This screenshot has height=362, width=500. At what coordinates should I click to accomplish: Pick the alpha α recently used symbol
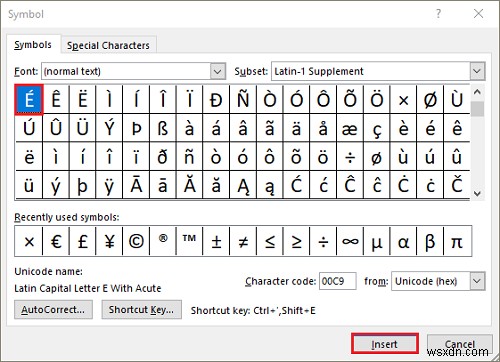pyautogui.click(x=403, y=241)
